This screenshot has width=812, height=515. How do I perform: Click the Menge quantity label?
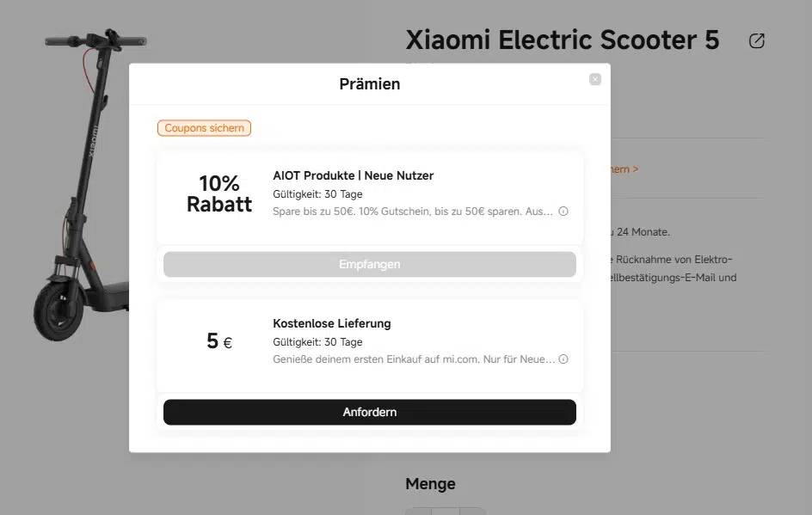click(430, 484)
